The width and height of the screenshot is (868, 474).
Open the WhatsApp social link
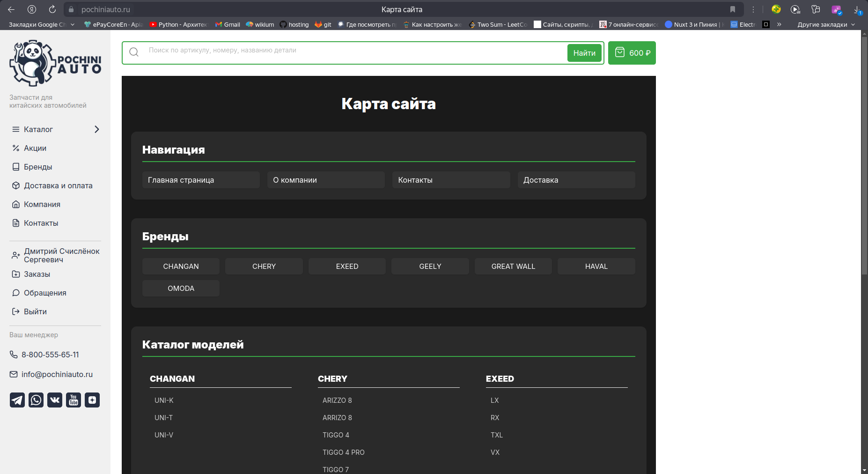click(x=36, y=400)
